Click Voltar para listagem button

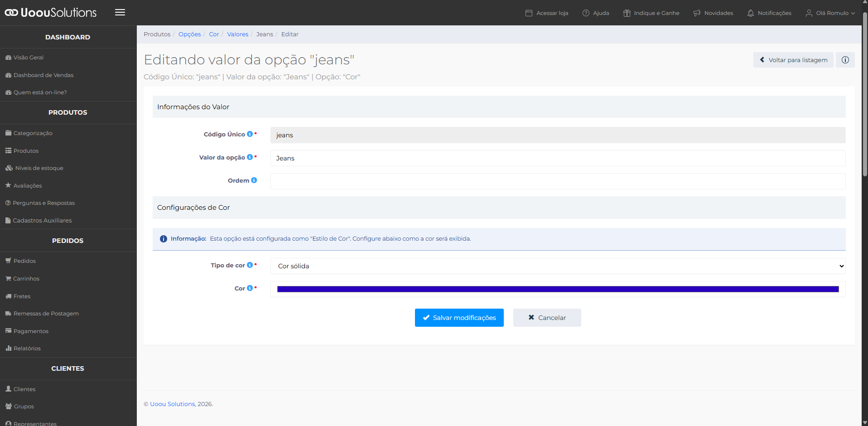pos(793,60)
